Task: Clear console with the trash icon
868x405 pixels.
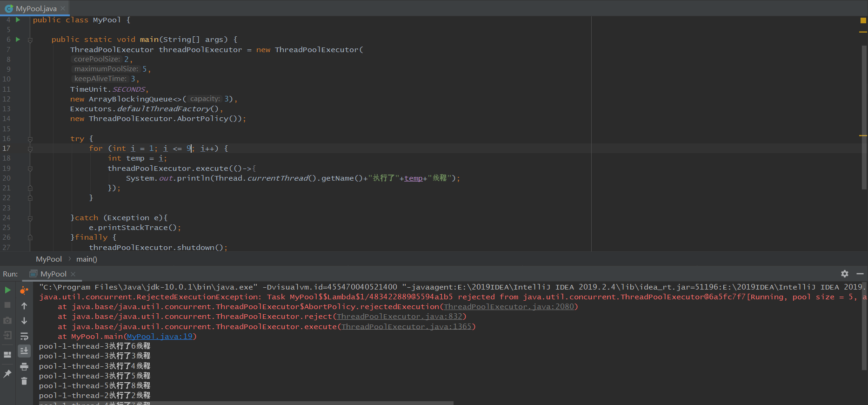Action: tap(24, 381)
